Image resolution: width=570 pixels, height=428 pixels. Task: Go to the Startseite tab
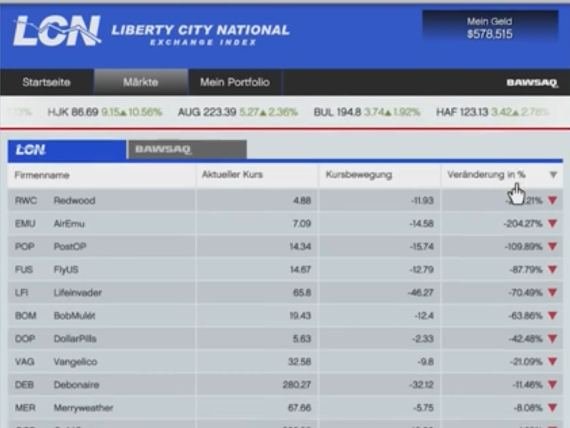pos(47,82)
